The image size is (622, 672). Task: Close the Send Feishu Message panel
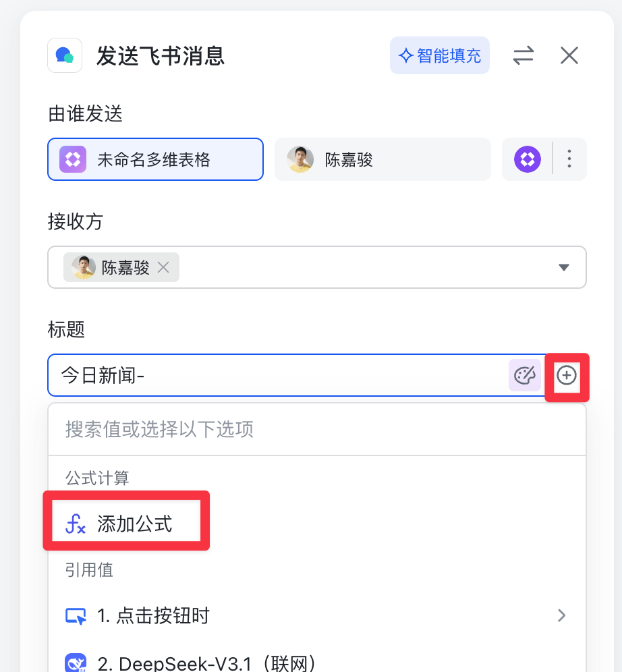pyautogui.click(x=569, y=55)
